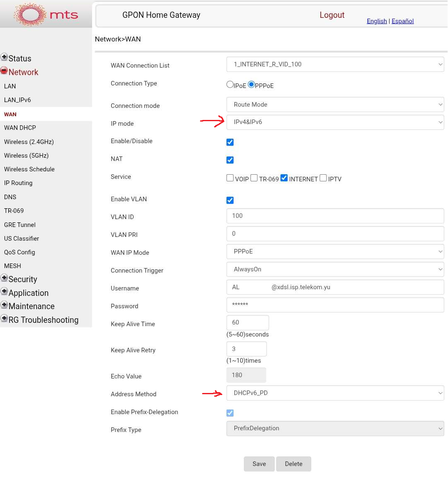Select the IPoE connection type
The height and width of the screenshot is (483, 448).
tap(230, 85)
